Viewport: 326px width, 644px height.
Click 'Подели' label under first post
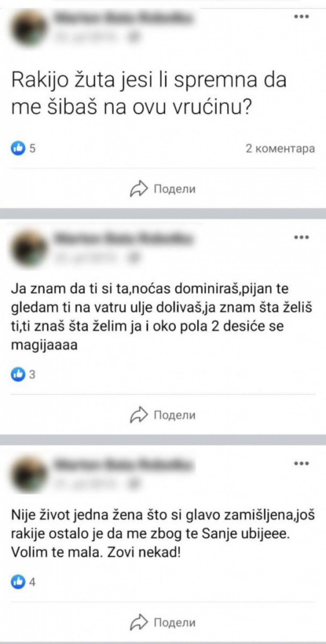175,189
